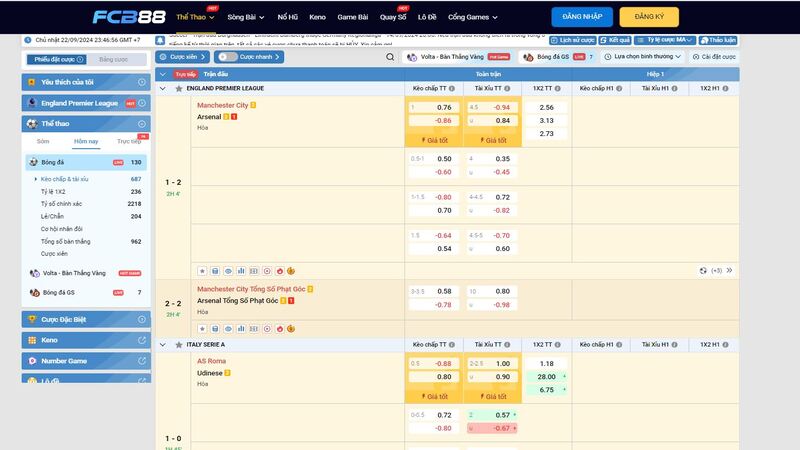This screenshot has width=800, height=450.
Task: Click info icon next to Kèo chấp H1
Action: (619, 89)
